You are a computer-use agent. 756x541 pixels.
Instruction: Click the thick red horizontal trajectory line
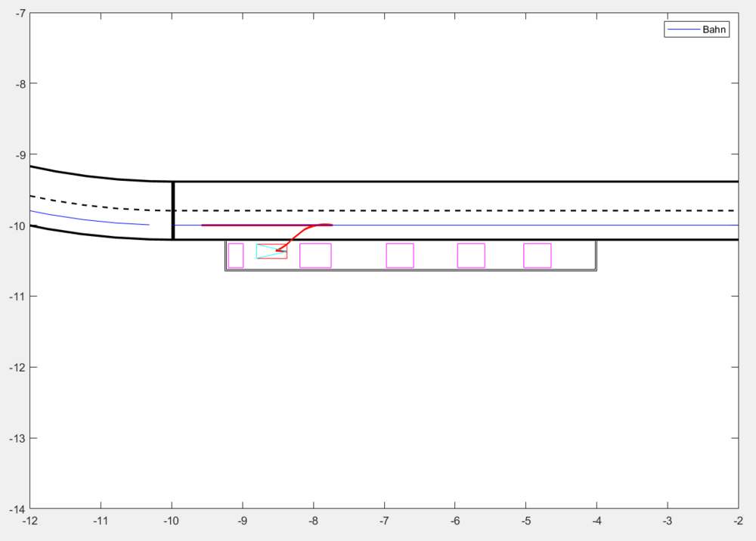[249, 225]
